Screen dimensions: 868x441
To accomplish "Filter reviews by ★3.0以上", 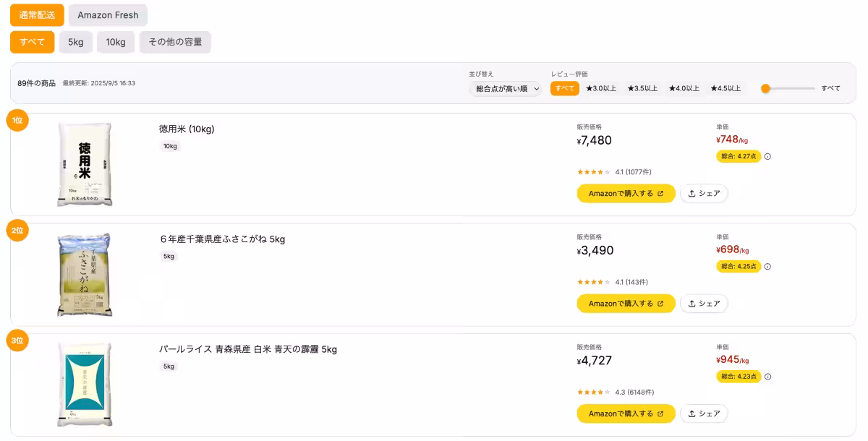I will tap(601, 88).
